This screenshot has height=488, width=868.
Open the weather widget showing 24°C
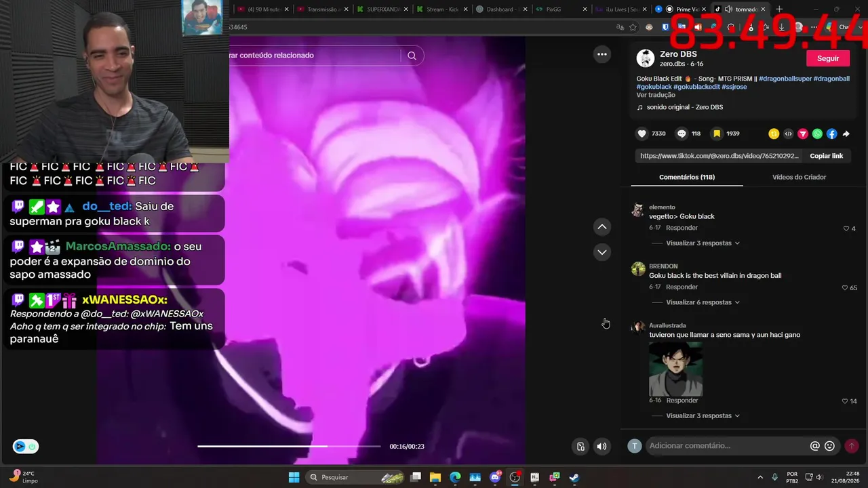click(24, 477)
